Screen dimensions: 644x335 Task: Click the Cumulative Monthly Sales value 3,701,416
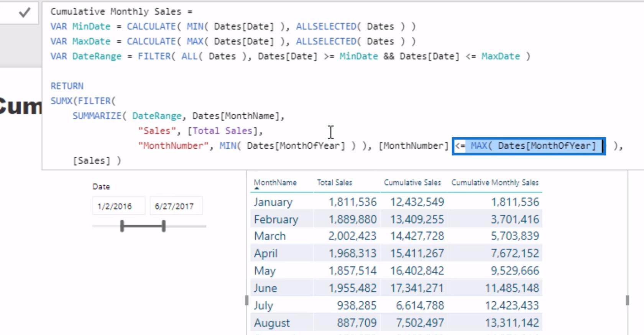tap(515, 219)
